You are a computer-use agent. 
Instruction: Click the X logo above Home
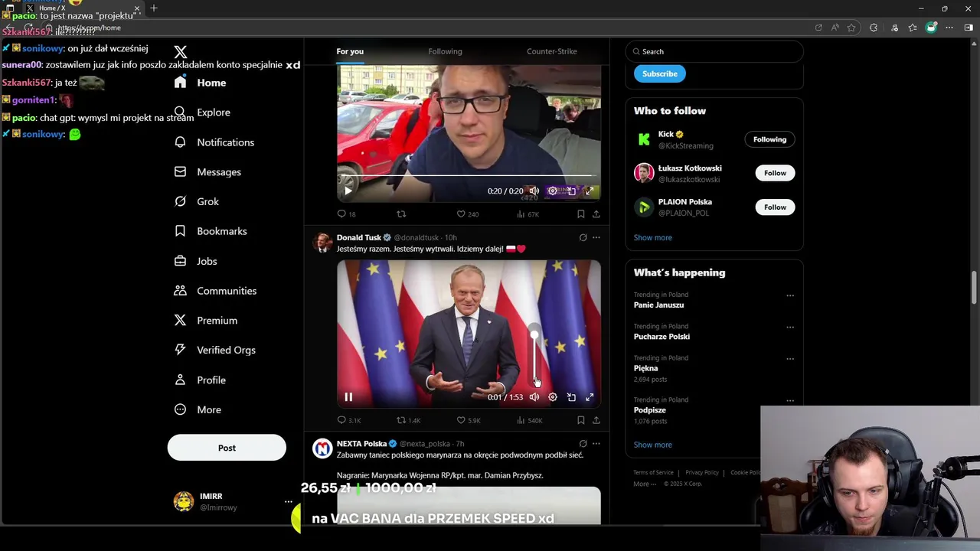click(x=180, y=52)
